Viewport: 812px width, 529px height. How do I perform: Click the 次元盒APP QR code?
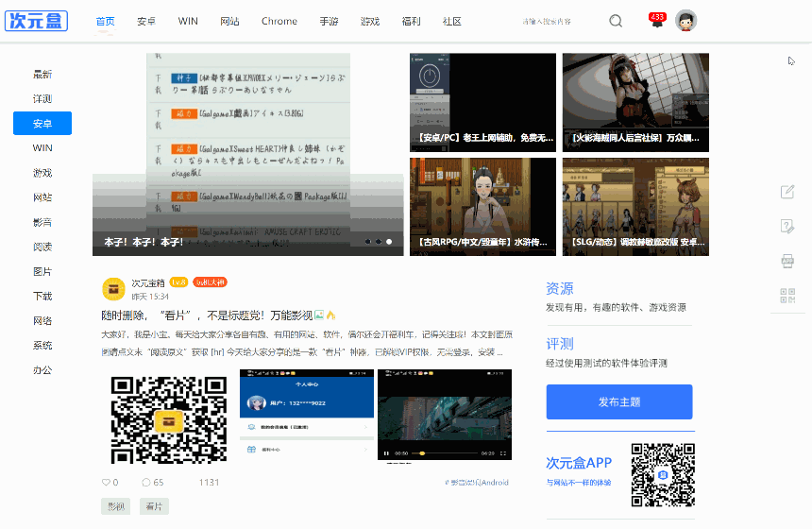[x=663, y=474]
